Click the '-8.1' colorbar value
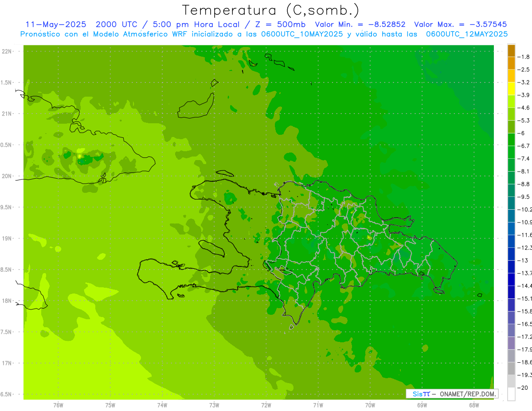 [x=524, y=171]
